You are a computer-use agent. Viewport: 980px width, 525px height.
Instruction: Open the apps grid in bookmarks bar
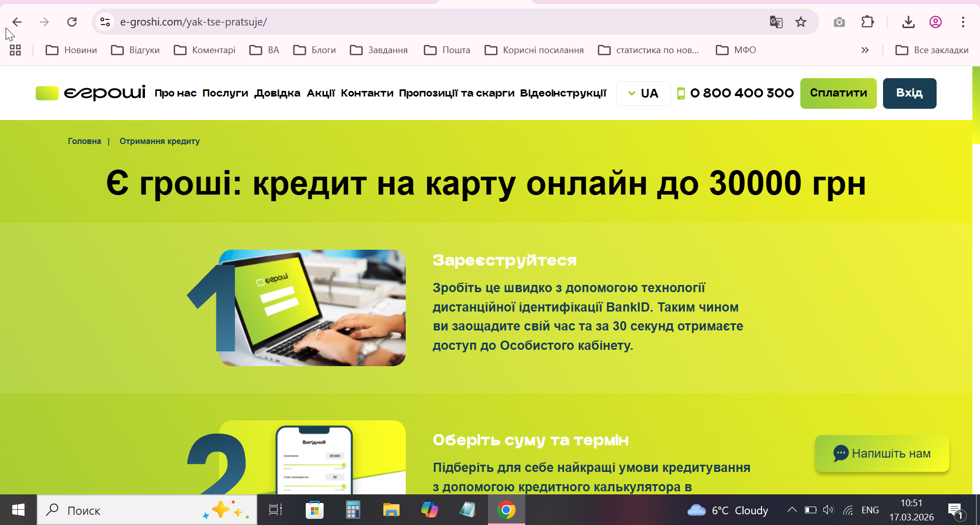click(15, 50)
